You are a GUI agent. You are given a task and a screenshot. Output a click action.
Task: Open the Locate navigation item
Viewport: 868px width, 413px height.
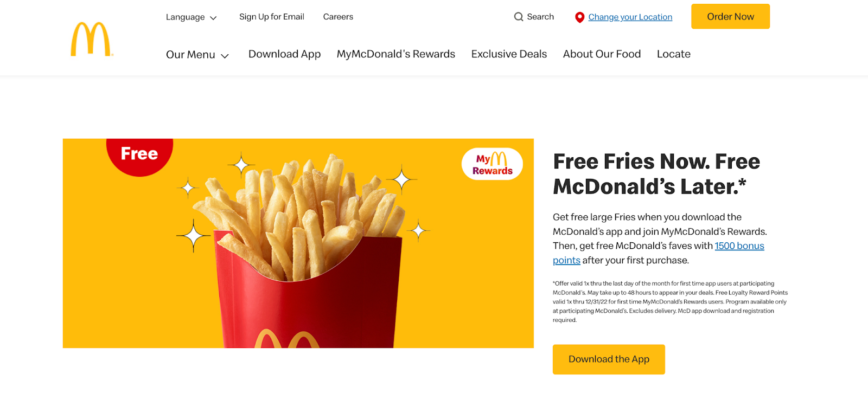[674, 54]
